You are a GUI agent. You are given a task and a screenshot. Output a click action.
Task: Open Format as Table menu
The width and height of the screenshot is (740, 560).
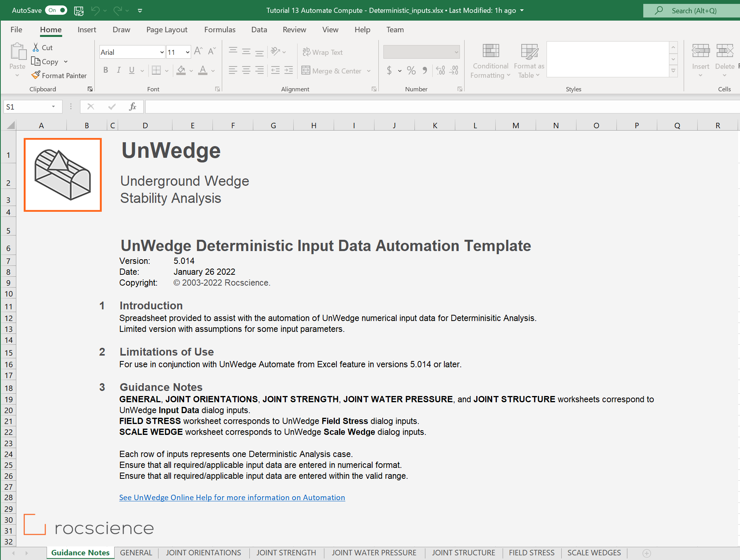tap(529, 61)
